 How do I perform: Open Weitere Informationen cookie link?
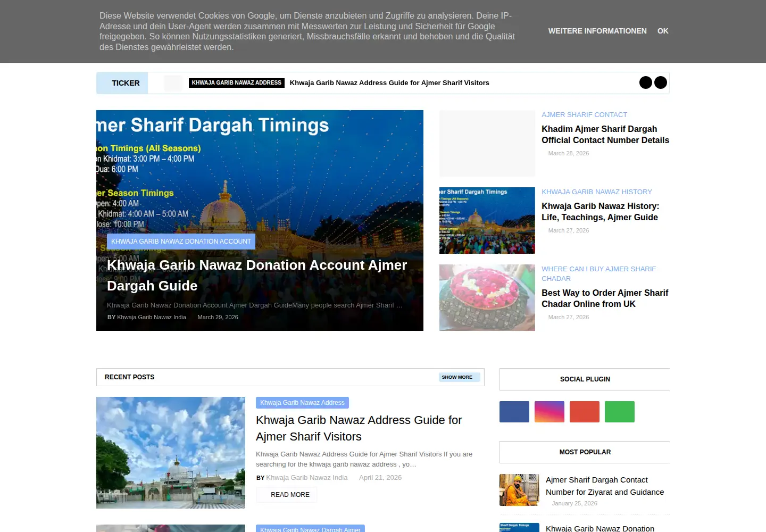pyautogui.click(x=597, y=31)
